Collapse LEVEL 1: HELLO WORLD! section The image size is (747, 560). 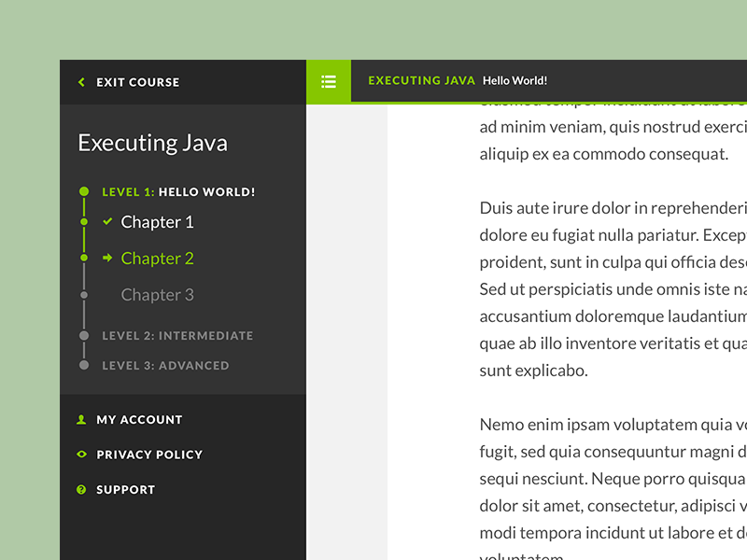pos(178,192)
